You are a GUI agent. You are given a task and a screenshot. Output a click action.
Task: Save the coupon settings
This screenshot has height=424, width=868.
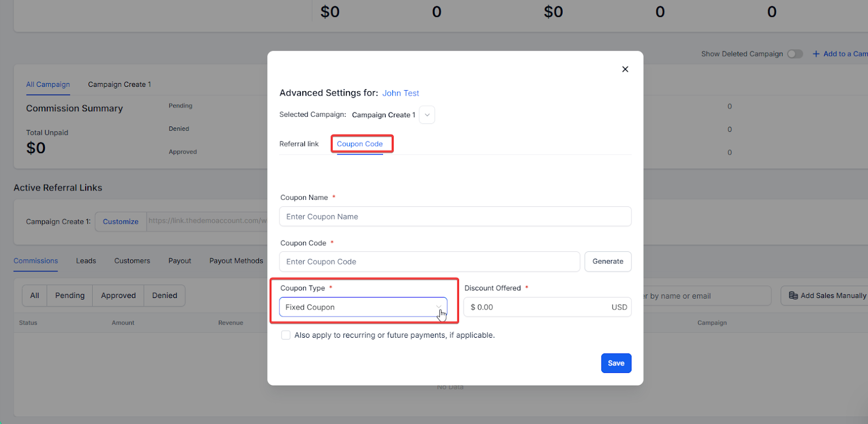click(616, 363)
